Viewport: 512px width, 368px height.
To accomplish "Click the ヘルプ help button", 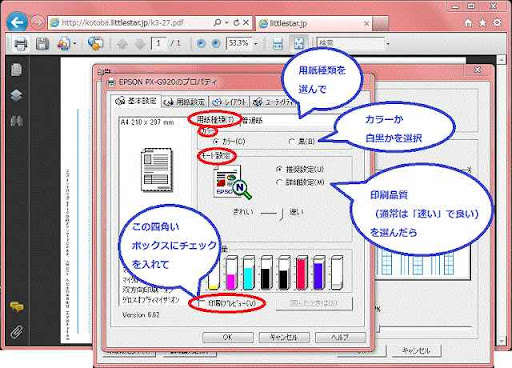I will click(340, 337).
